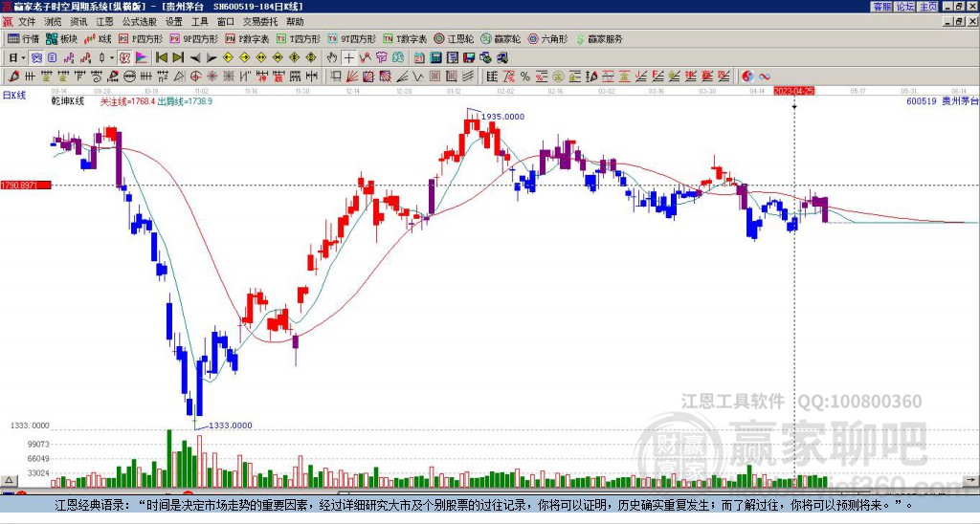Viewport: 980px width, 524px height.
Task: Step back with the black left arrow icon
Action: pyautogui.click(x=195, y=58)
